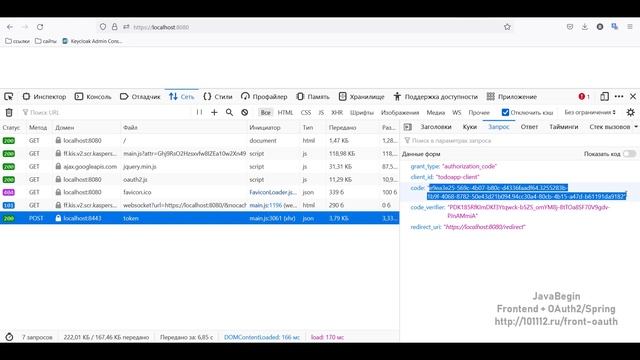Enable the XHR filter

click(x=337, y=112)
